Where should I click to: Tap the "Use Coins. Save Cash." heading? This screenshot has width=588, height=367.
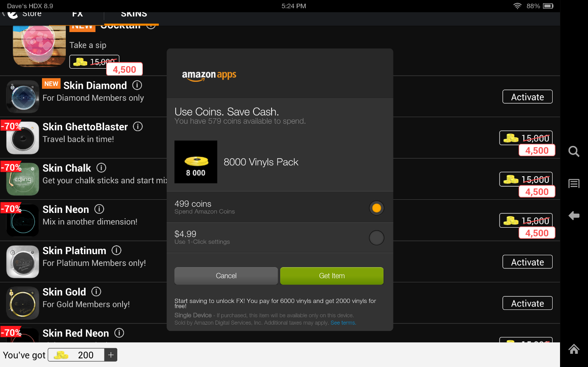227,112
